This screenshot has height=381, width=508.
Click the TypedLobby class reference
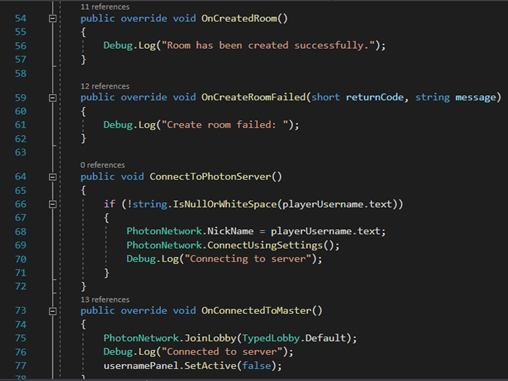click(x=271, y=338)
